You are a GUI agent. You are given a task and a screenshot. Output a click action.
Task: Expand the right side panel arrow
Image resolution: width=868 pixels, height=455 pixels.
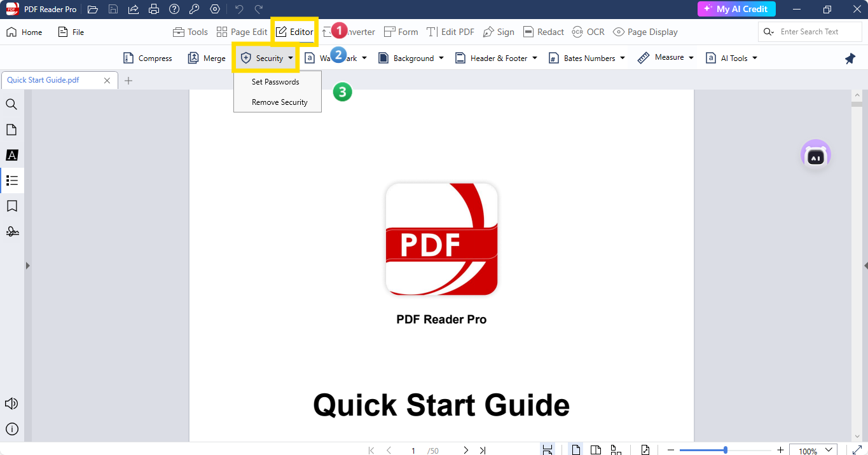pyautogui.click(x=865, y=266)
